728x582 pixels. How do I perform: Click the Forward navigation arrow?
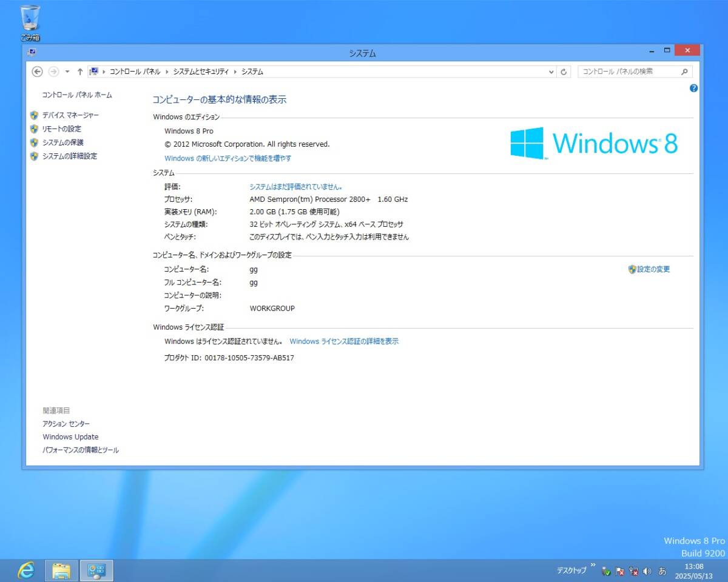53,72
